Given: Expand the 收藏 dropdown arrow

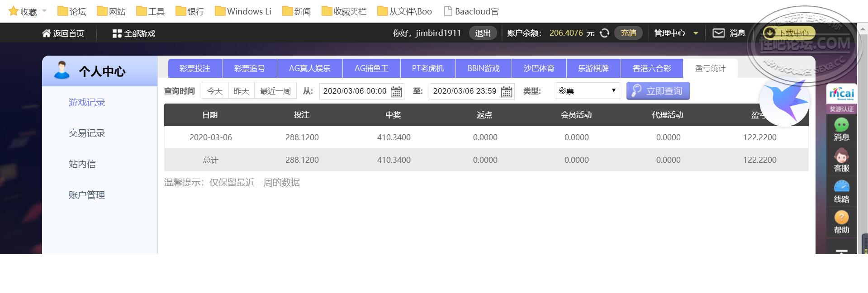Looking at the screenshot, I should [44, 11].
